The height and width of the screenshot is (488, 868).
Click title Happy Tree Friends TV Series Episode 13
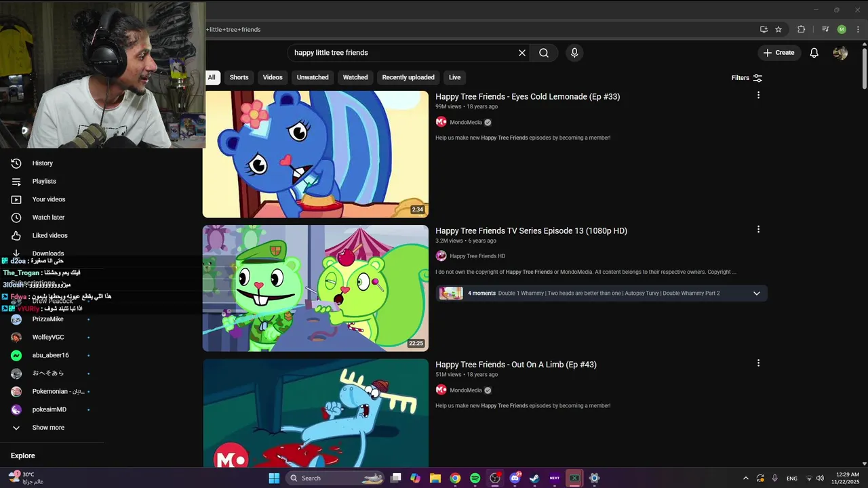pyautogui.click(x=531, y=231)
